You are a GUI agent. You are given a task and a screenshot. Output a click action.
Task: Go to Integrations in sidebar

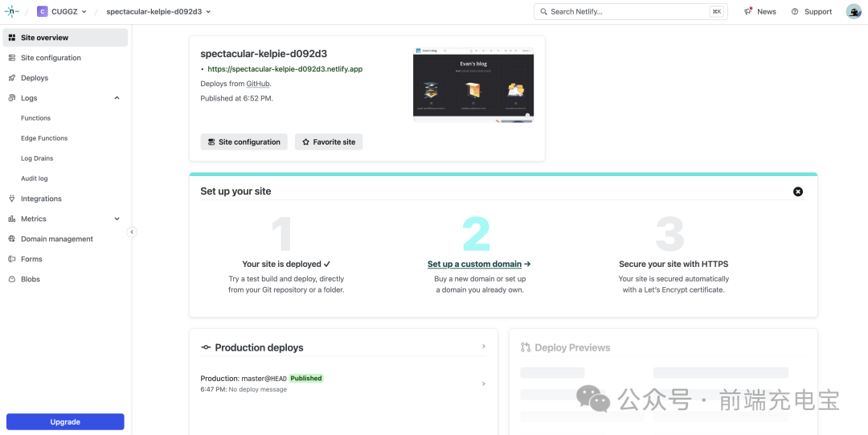(65, 199)
